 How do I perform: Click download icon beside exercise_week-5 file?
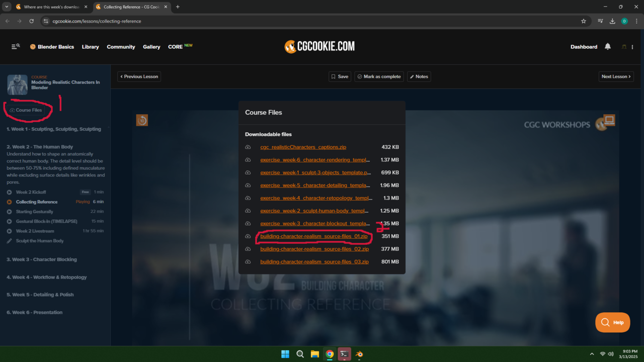tap(248, 186)
